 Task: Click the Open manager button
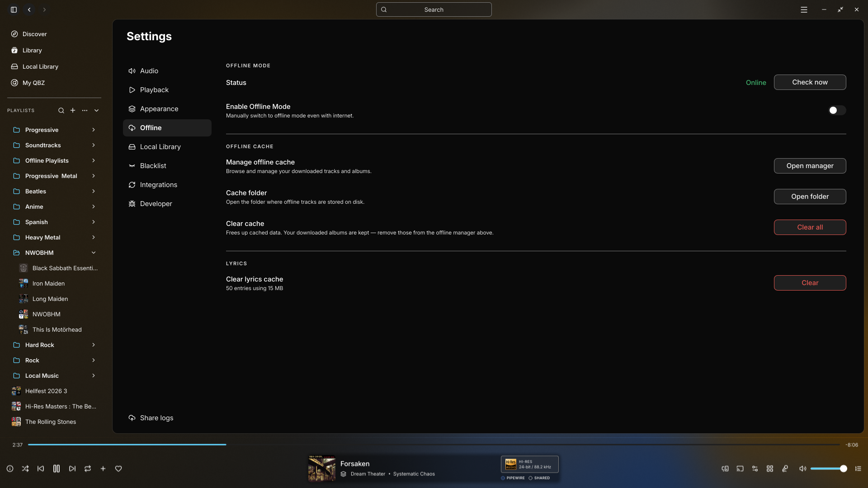810,166
